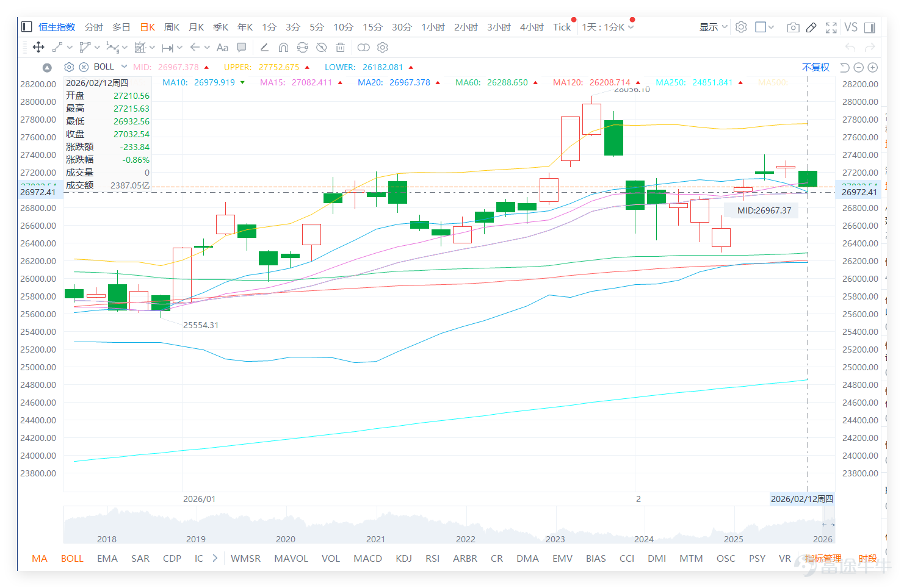
Task: Enable the magnet snap tool
Action: click(x=283, y=47)
